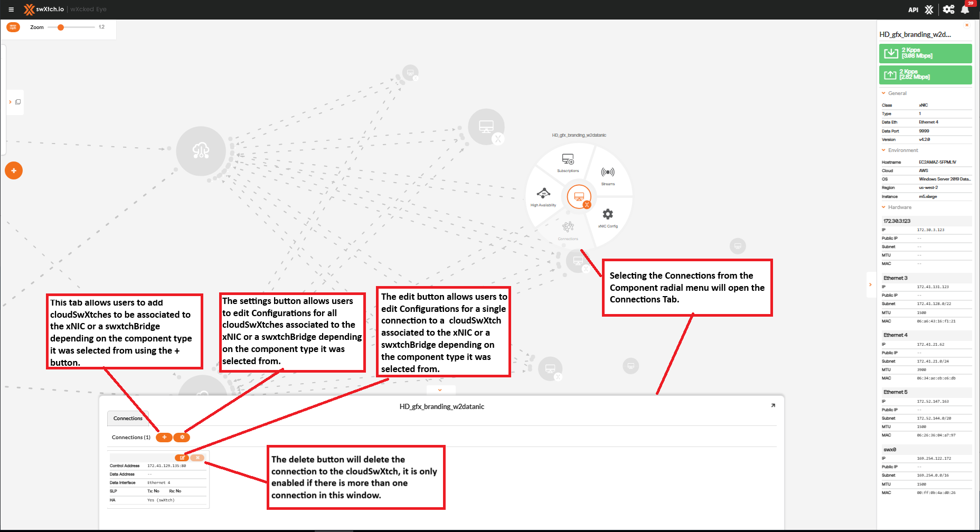
Task: Collapse the Environment section
Action: pyautogui.click(x=884, y=150)
